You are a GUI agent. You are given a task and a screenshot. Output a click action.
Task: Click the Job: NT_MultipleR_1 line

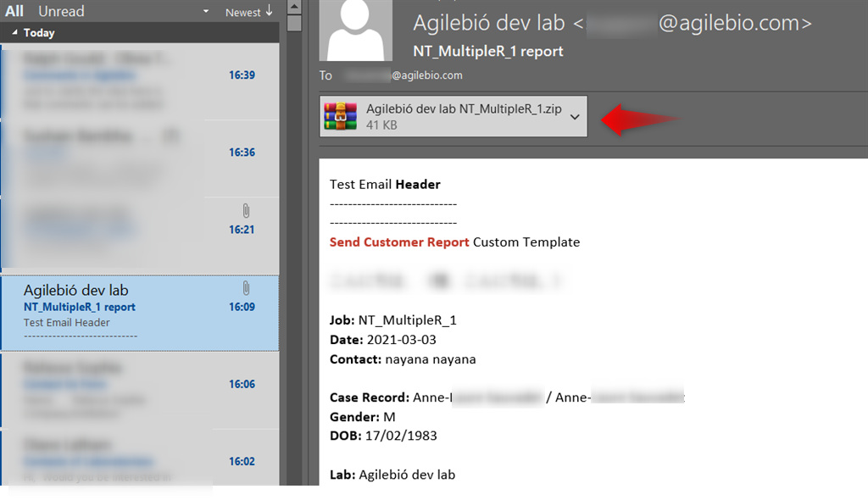pyautogui.click(x=393, y=320)
